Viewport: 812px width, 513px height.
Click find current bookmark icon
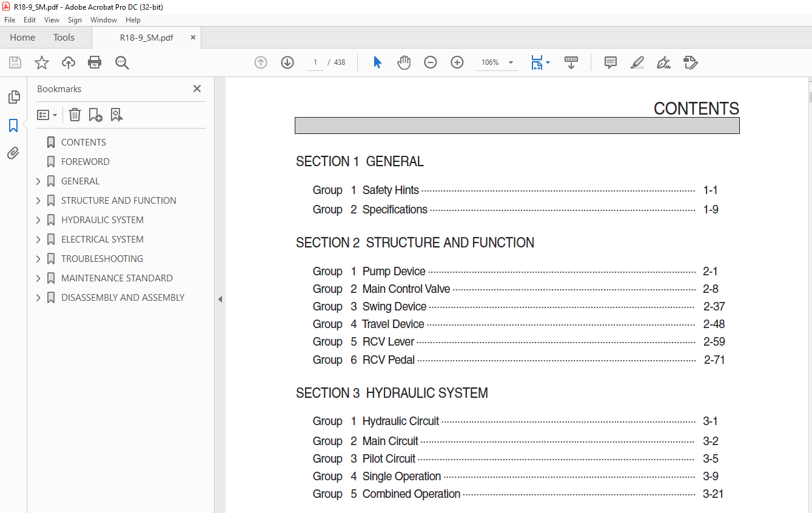click(116, 115)
